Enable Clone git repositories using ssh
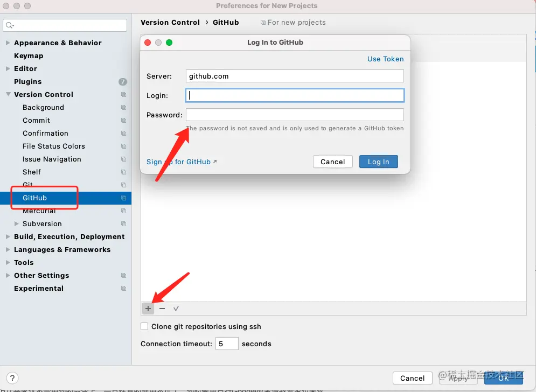 pos(144,326)
